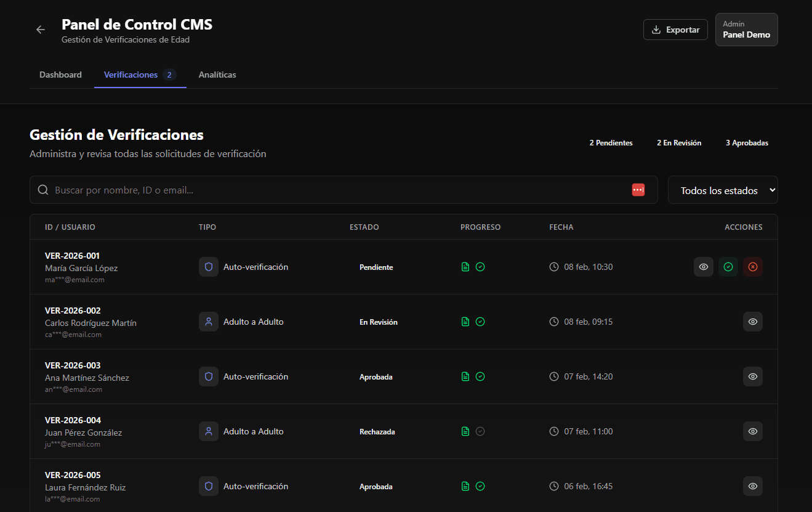Viewport: 812px width, 512px height.
Task: Go back with the left arrow icon
Action: coord(41,30)
